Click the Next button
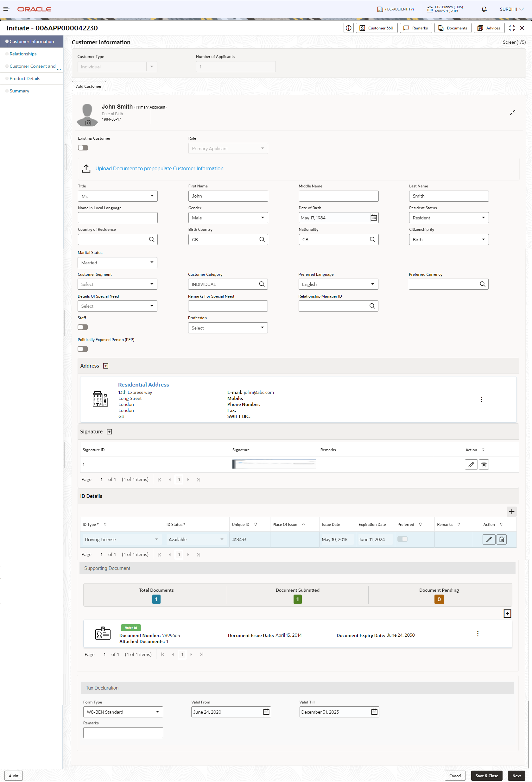532x782 pixels. pos(516,776)
